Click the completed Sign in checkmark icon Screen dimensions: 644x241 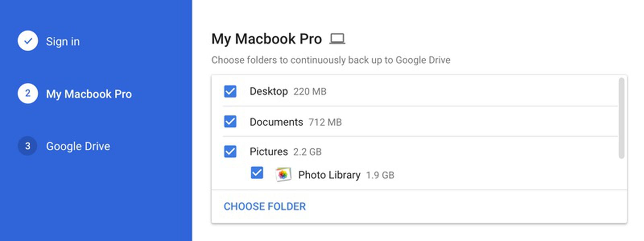tap(27, 41)
